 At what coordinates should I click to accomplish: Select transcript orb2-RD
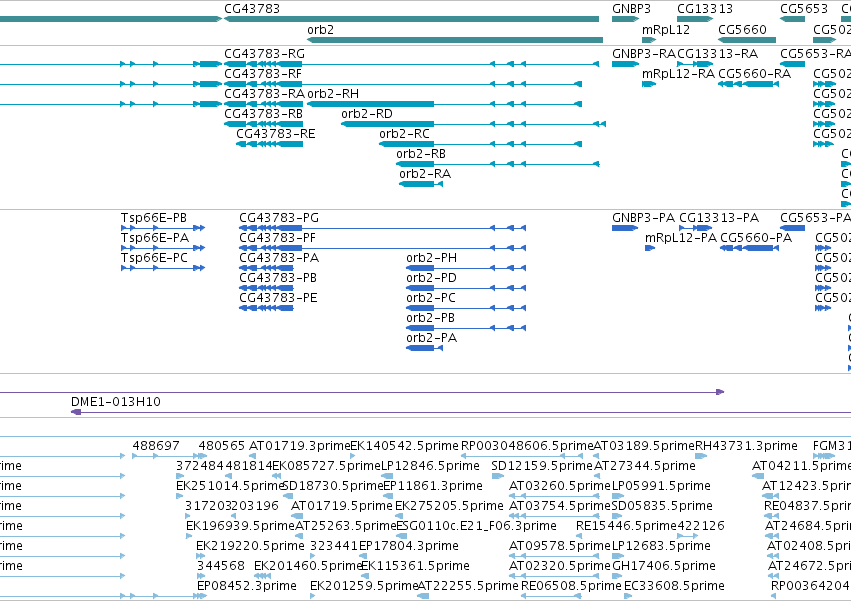(367, 114)
